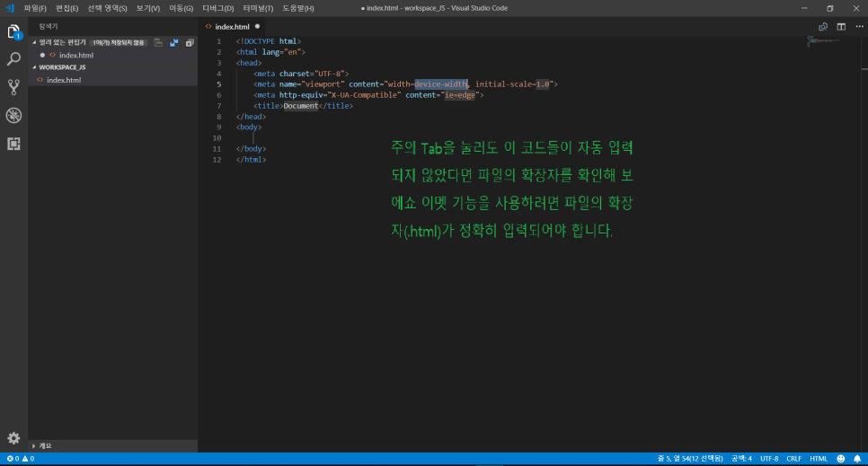Viewport: 868px width, 466px height.
Task: Click the Close All Editors icon
Action: click(190, 42)
